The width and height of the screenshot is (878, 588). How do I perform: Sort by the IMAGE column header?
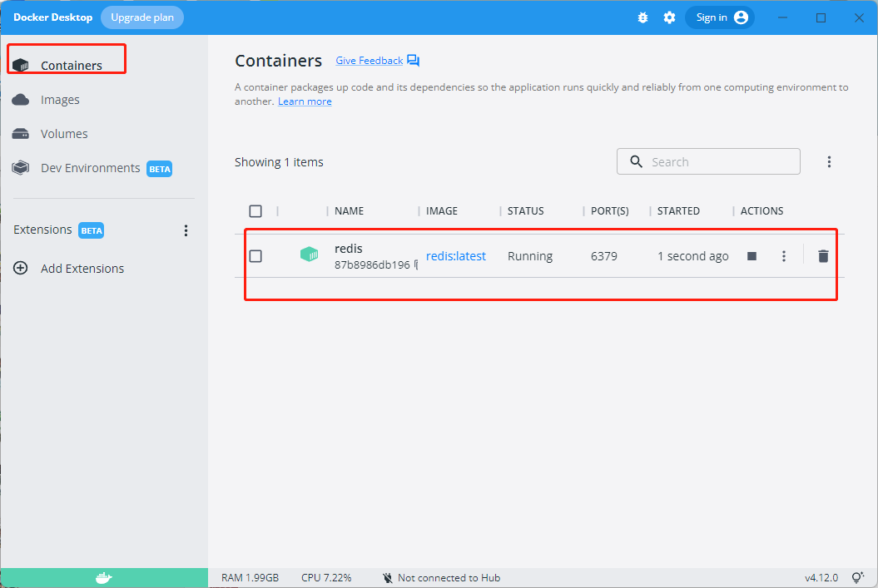tap(442, 211)
